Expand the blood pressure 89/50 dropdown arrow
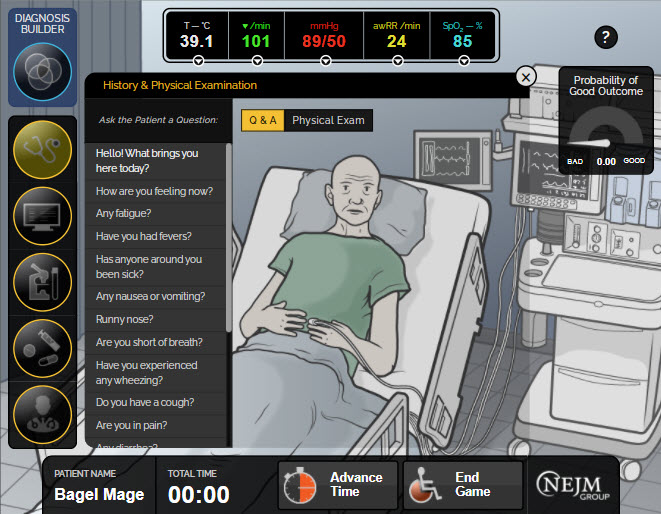This screenshot has width=661, height=514. tap(325, 61)
